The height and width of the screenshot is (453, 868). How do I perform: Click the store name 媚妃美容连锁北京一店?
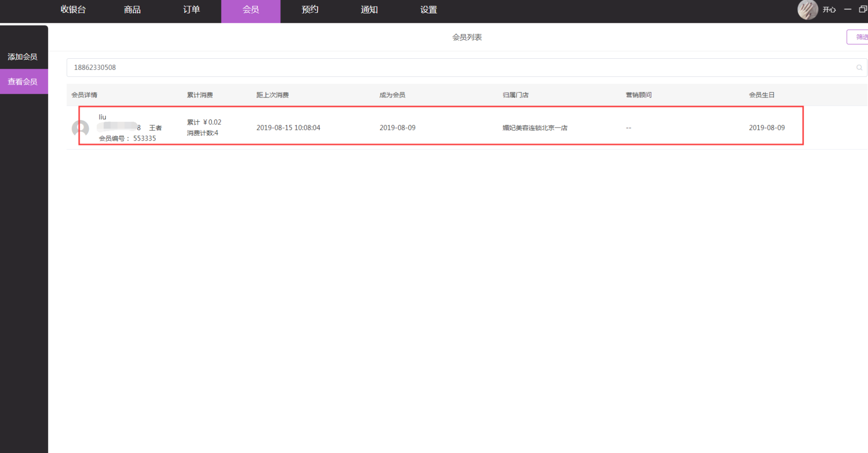coord(535,128)
